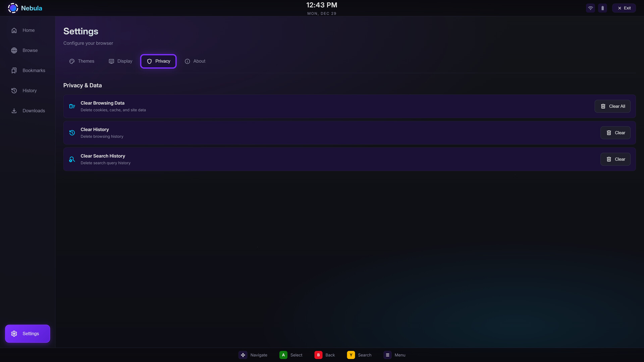This screenshot has height=362, width=644.
Task: Switch to the Themes tab
Action: point(82,61)
